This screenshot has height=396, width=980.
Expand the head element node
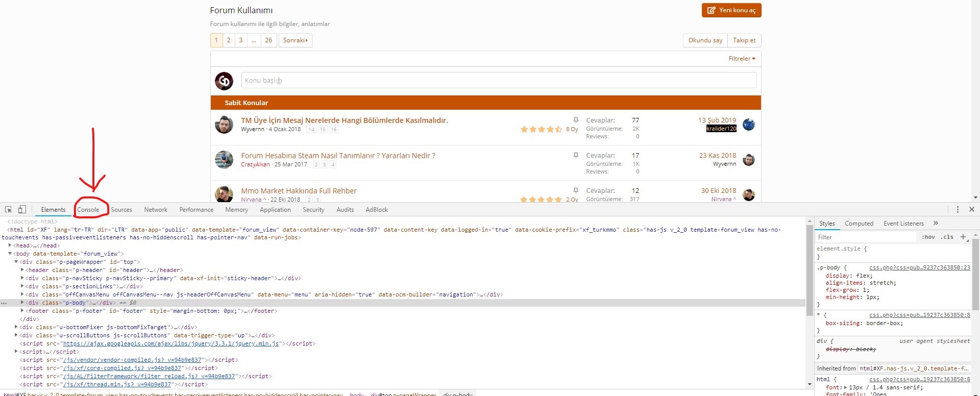pyautogui.click(x=10, y=245)
